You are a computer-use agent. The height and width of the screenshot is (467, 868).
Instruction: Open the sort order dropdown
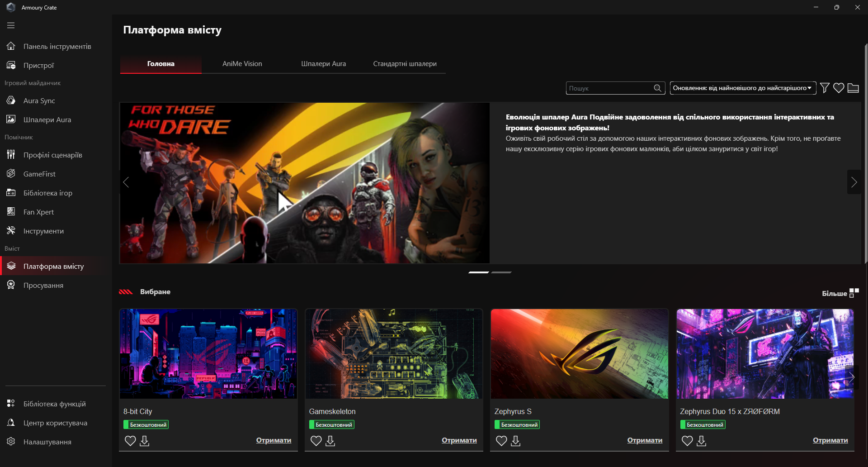click(743, 88)
